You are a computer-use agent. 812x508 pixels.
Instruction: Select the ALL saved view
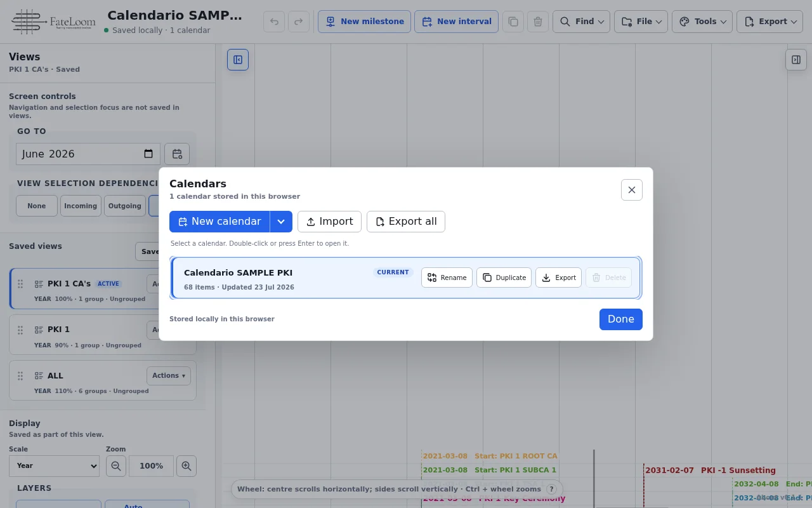103,381
